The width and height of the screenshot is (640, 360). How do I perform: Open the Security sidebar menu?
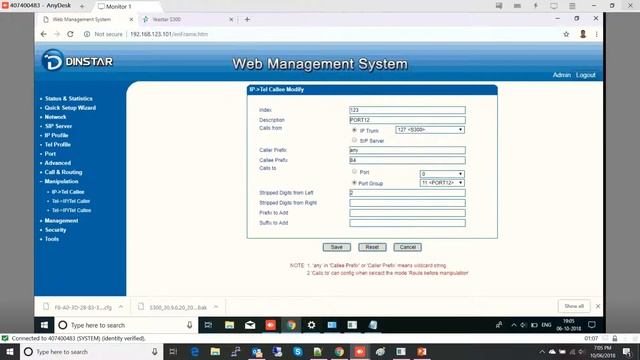click(56, 230)
